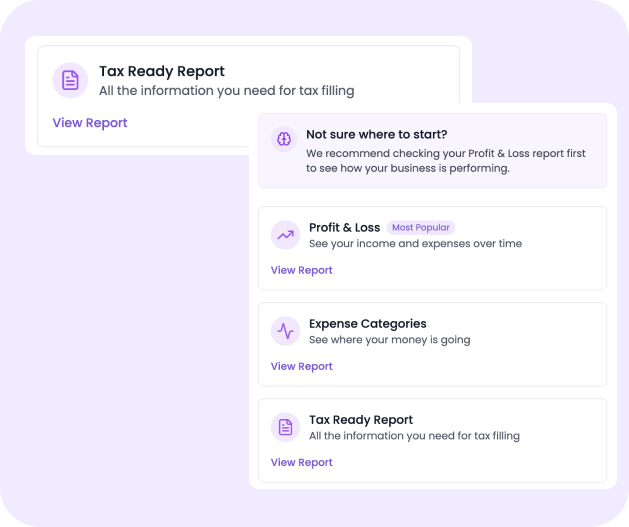Select the Expense Categories title
Viewport: 629px width, 527px height.
click(368, 324)
